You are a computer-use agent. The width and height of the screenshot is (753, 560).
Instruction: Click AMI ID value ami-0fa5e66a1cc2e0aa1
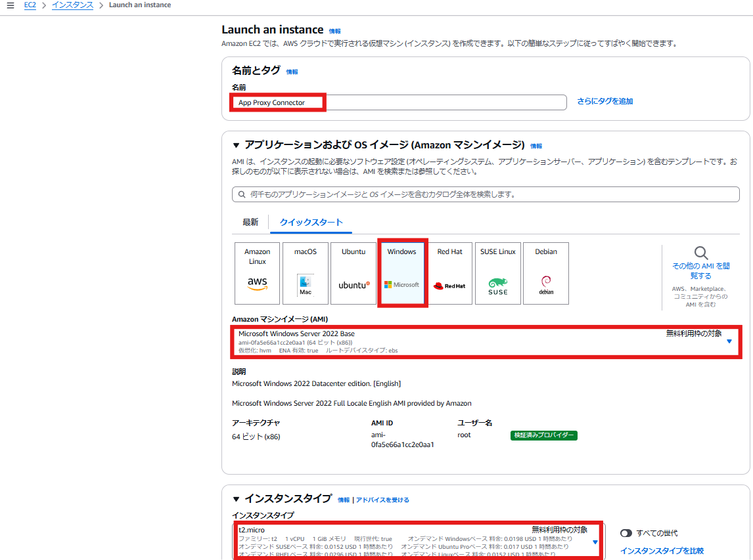click(x=402, y=440)
